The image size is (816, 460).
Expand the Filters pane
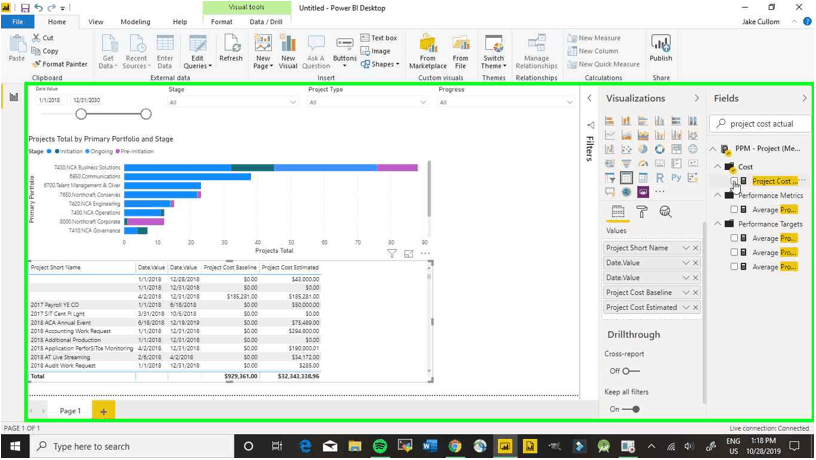pyautogui.click(x=590, y=98)
